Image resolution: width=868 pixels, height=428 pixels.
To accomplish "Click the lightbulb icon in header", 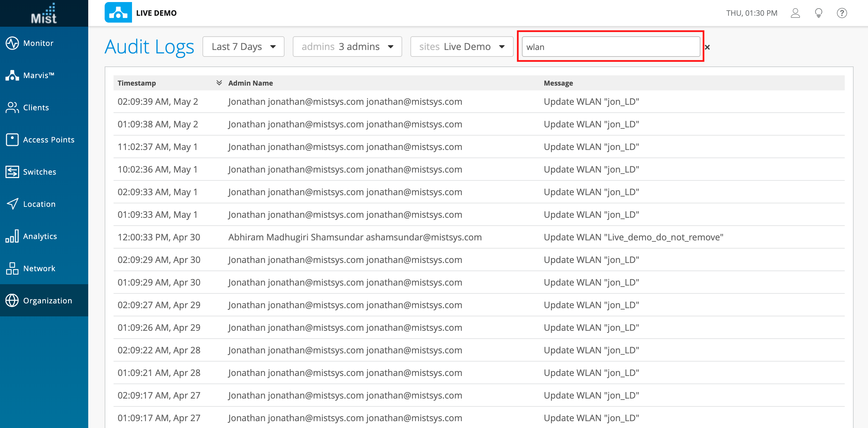I will pyautogui.click(x=819, y=13).
